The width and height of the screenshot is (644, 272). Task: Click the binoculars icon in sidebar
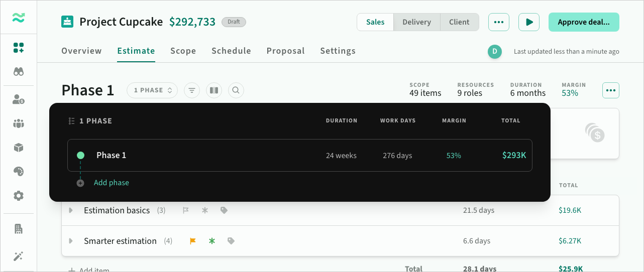tap(19, 72)
